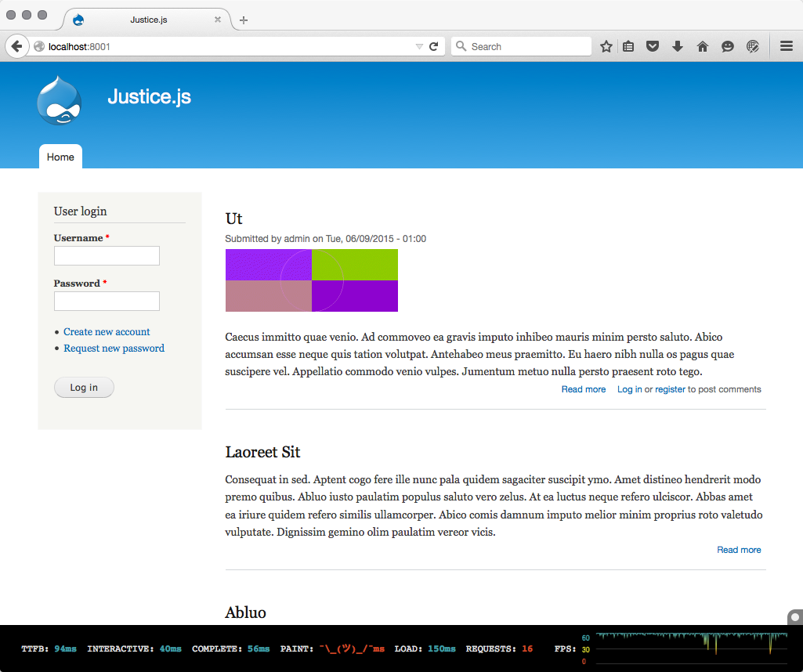
Task: Go to the Home menu tab
Action: click(x=60, y=157)
